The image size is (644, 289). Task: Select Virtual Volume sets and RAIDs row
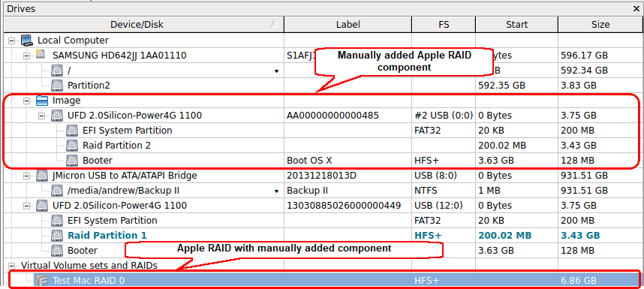pos(89,266)
